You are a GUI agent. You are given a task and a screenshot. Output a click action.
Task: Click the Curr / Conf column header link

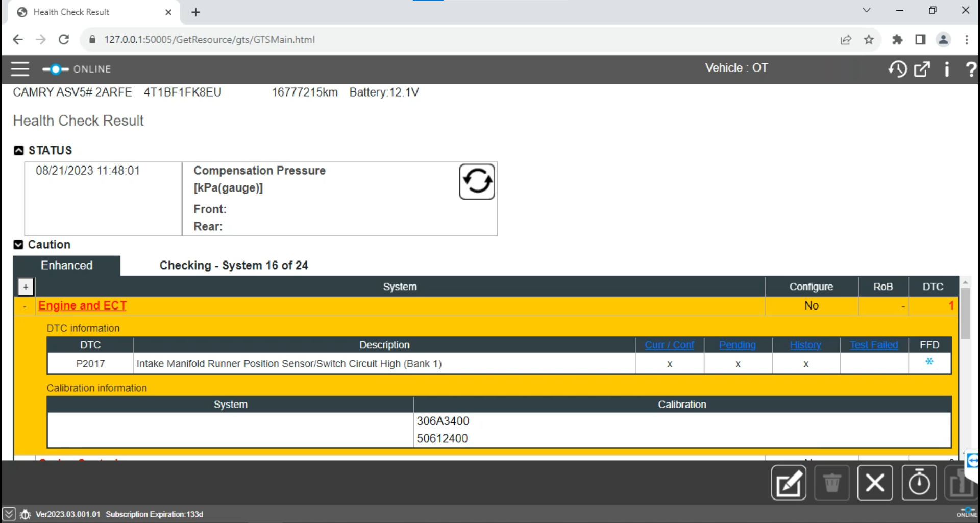669,345
